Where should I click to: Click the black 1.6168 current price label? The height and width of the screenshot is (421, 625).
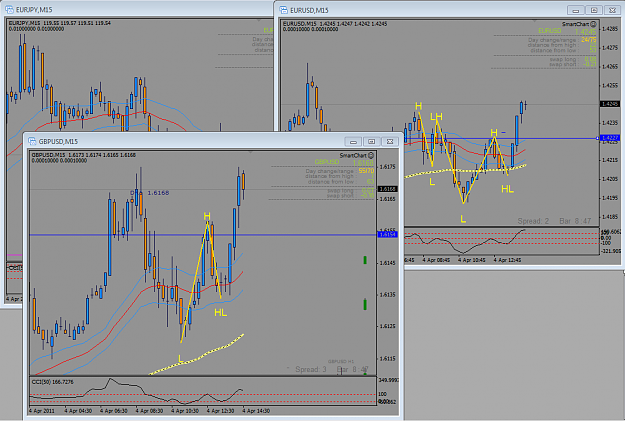pos(387,189)
